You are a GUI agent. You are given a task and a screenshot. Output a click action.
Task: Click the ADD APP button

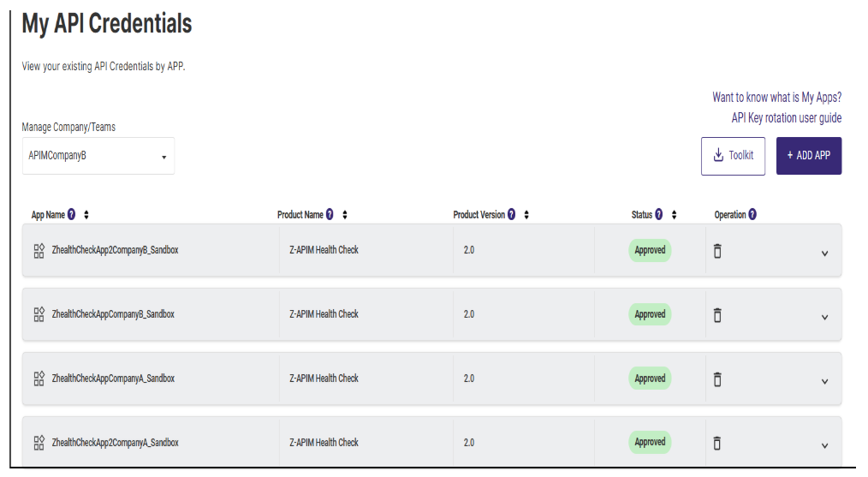[809, 156]
